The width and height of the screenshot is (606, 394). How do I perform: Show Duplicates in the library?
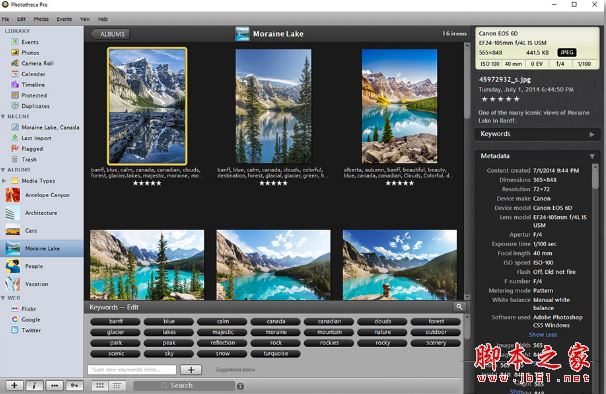pyautogui.click(x=35, y=106)
